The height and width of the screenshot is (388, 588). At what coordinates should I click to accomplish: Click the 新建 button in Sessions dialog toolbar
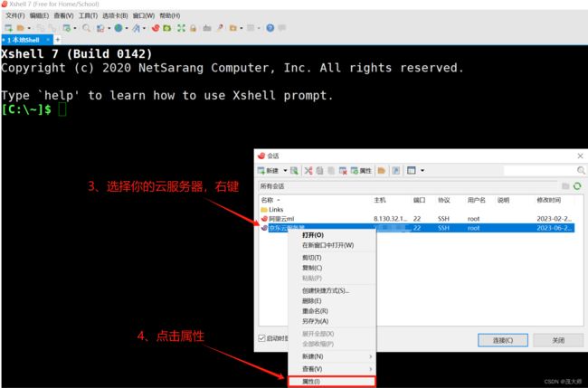pos(268,171)
